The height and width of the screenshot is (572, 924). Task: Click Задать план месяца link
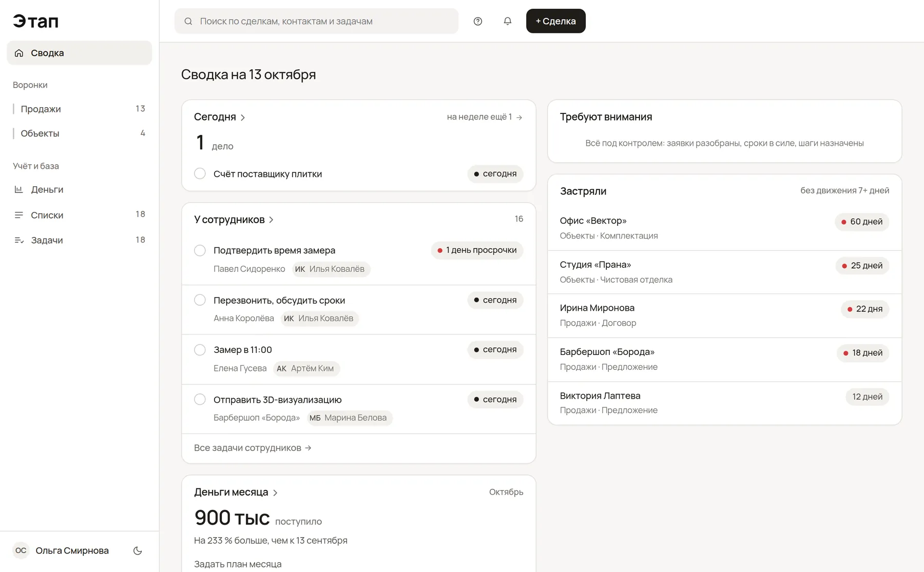tap(238, 564)
